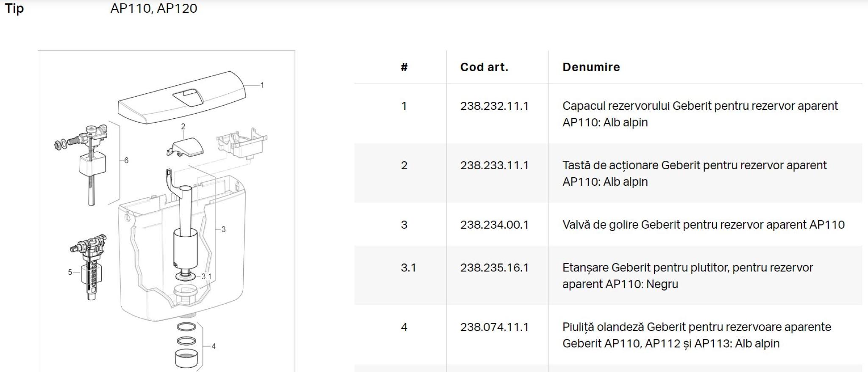Image resolution: width=868 pixels, height=372 pixels.
Task: Click the cistern lid part in diagram
Action: click(182, 98)
